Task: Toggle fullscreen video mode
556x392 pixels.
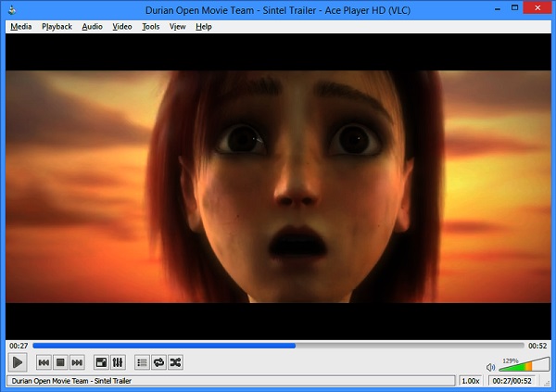Action: 101,362
